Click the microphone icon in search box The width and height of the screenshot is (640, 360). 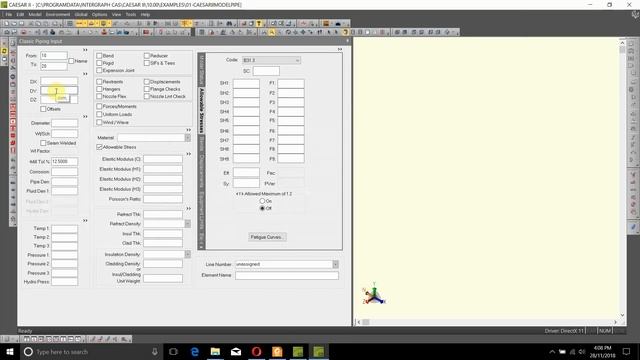pos(155,351)
